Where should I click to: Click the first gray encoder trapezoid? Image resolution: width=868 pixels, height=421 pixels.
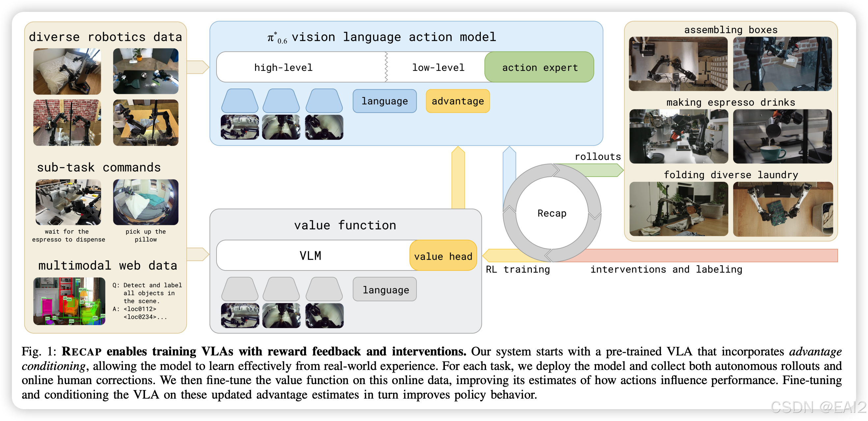click(x=240, y=289)
